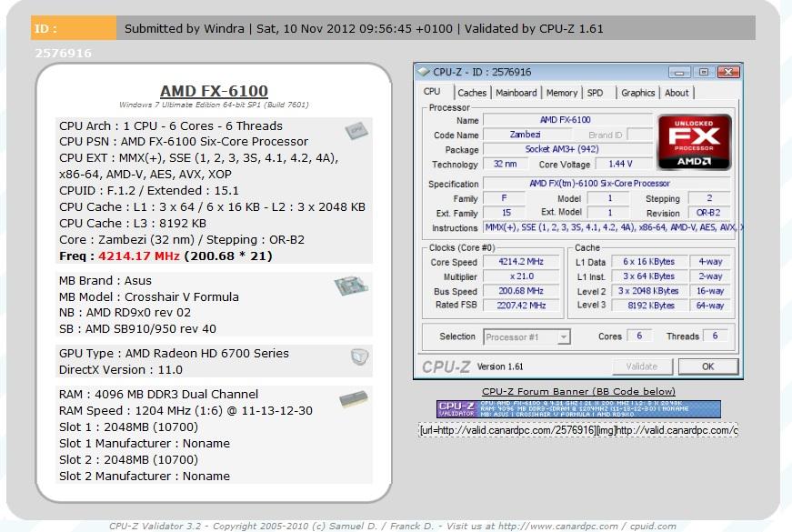Screen dimensions: 792x532
Task: Open the AMD FX-6100 heading link
Action: tap(215, 91)
